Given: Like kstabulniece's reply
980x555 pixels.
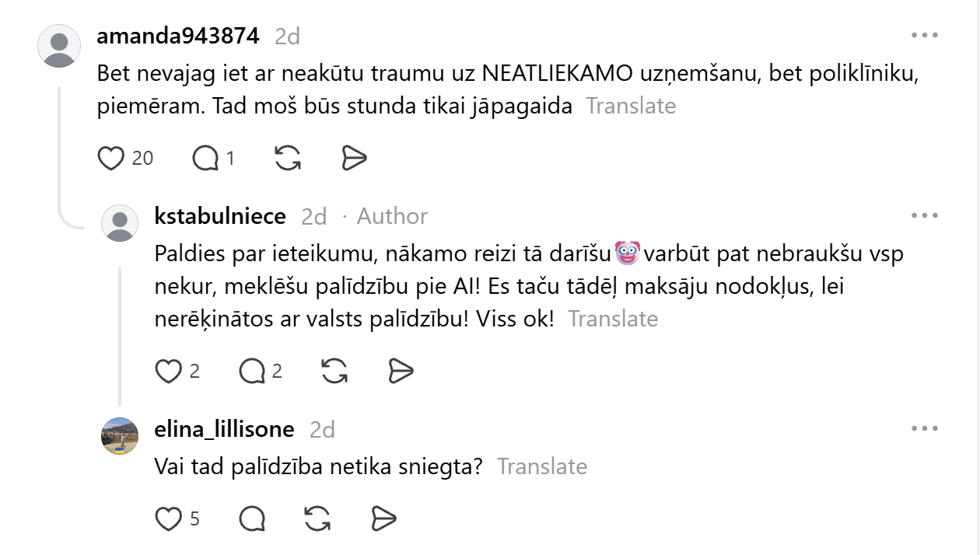Looking at the screenshot, I should (168, 372).
